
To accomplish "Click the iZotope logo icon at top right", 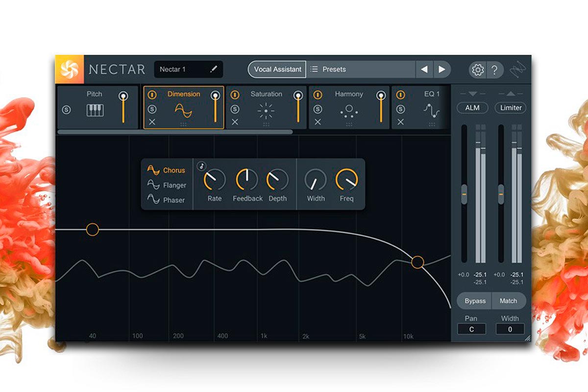I will 519,70.
